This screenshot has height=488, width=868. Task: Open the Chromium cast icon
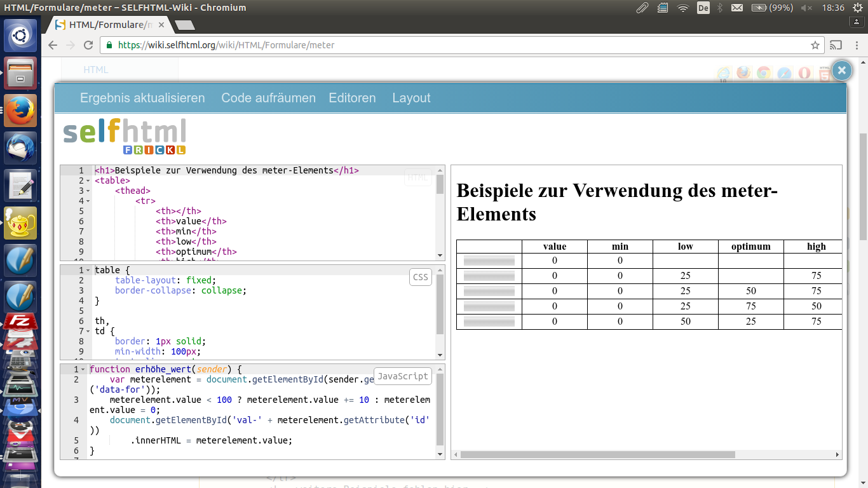click(x=836, y=45)
